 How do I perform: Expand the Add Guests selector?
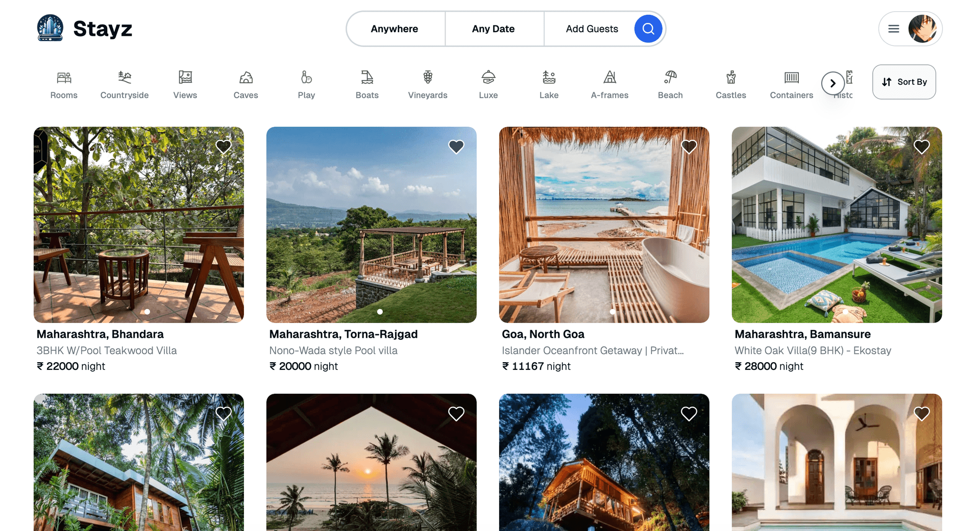pos(592,29)
